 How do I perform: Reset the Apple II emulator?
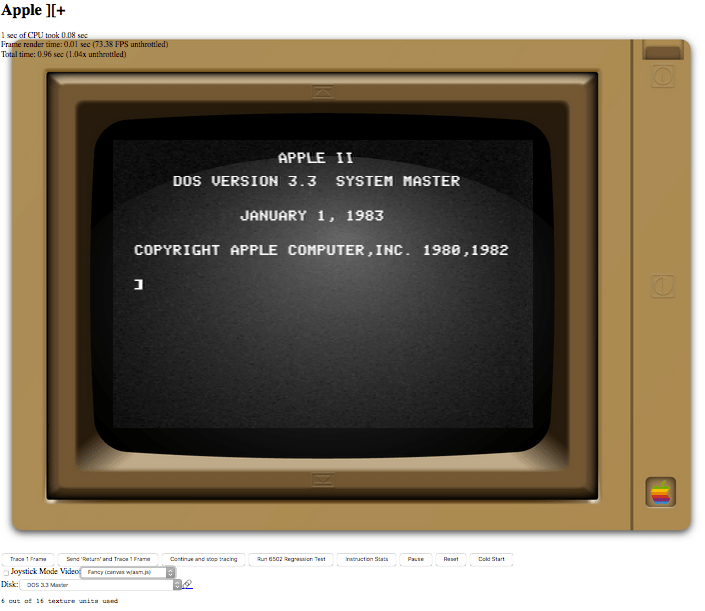tap(451, 559)
